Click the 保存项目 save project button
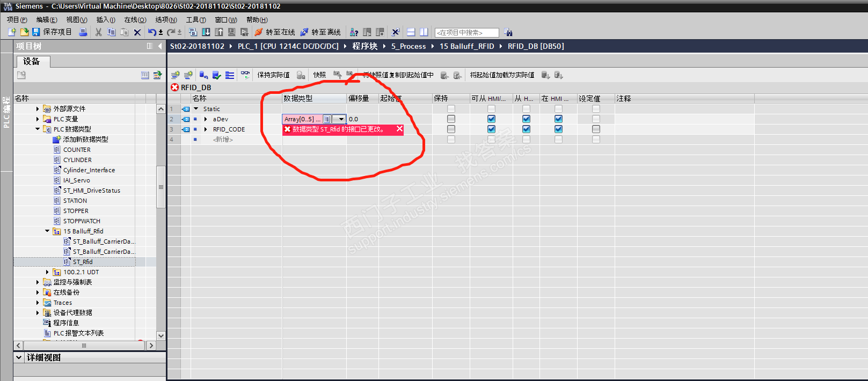 (x=53, y=32)
